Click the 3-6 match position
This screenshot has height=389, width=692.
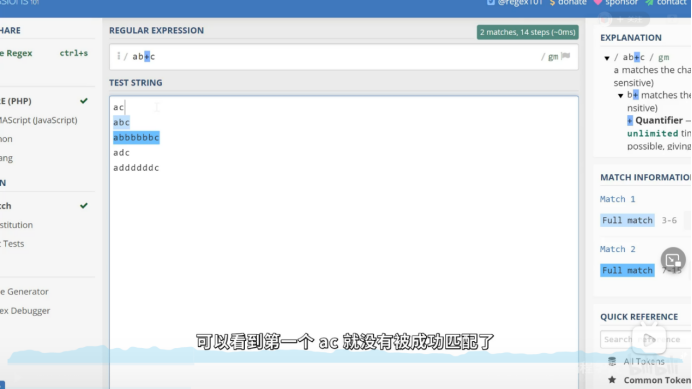pos(669,220)
